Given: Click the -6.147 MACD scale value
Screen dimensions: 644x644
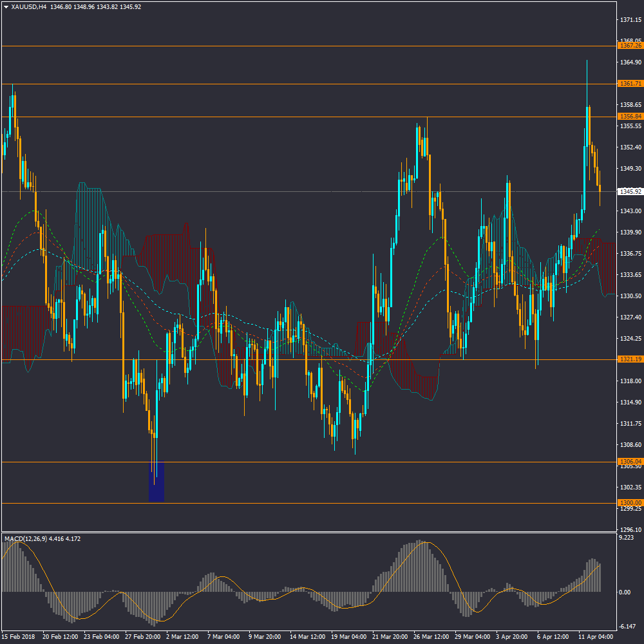Looking at the screenshot, I should [x=627, y=627].
